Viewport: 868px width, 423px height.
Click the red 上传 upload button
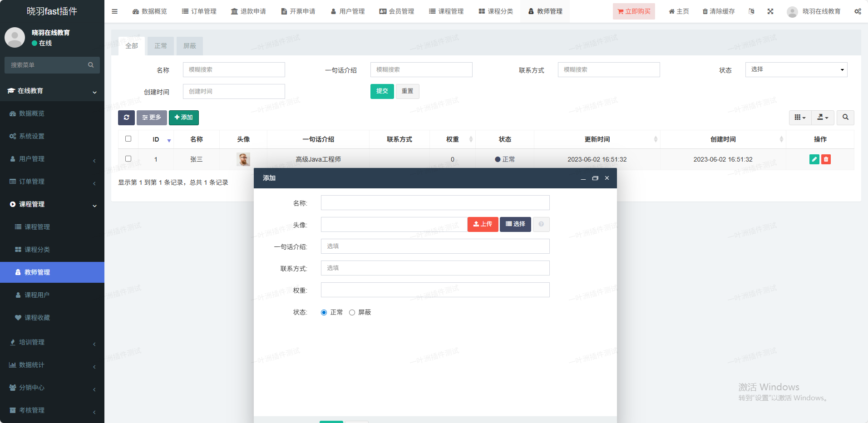483,224
